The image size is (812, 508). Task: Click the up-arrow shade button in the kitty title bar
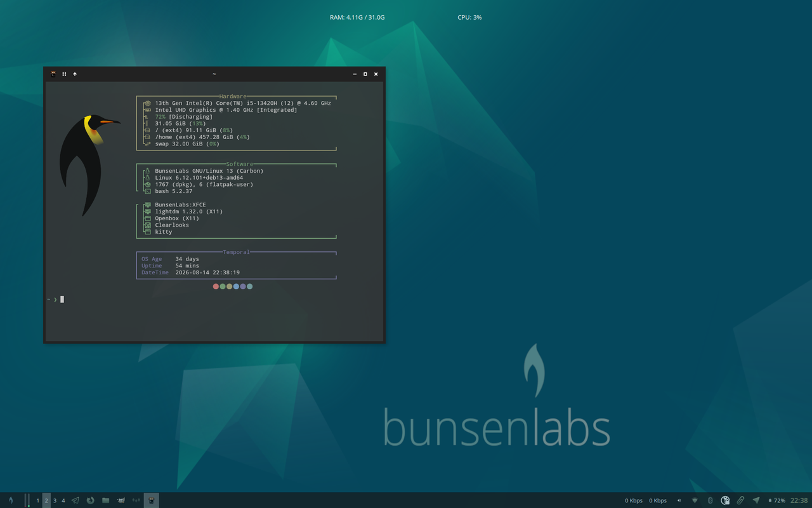[x=75, y=74]
